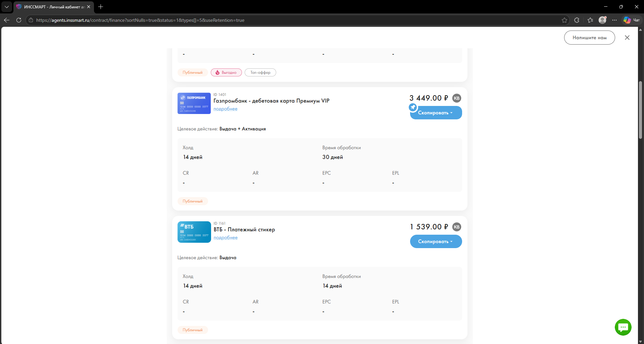
Task: Click the KB badge beside 1 539.00 ₽
Action: point(456,227)
